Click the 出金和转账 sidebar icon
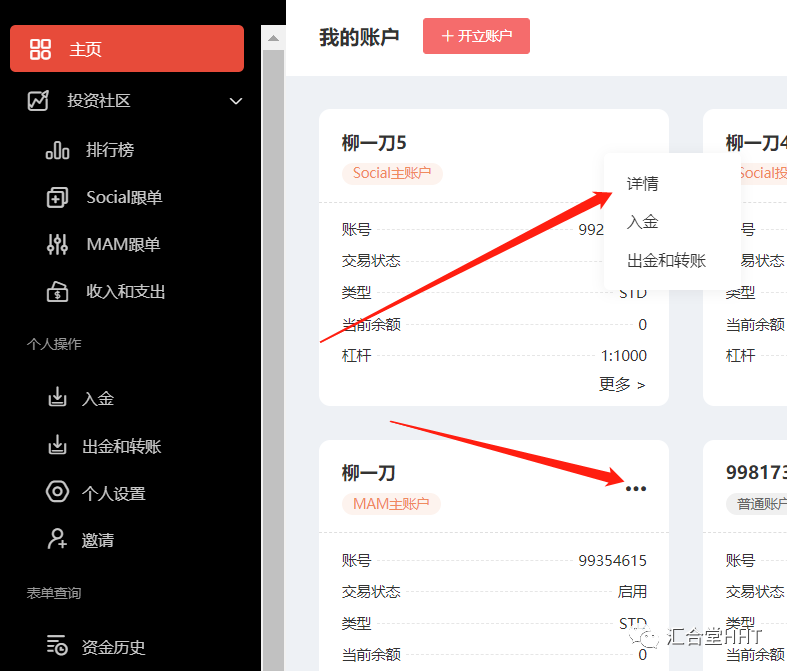 (57, 445)
